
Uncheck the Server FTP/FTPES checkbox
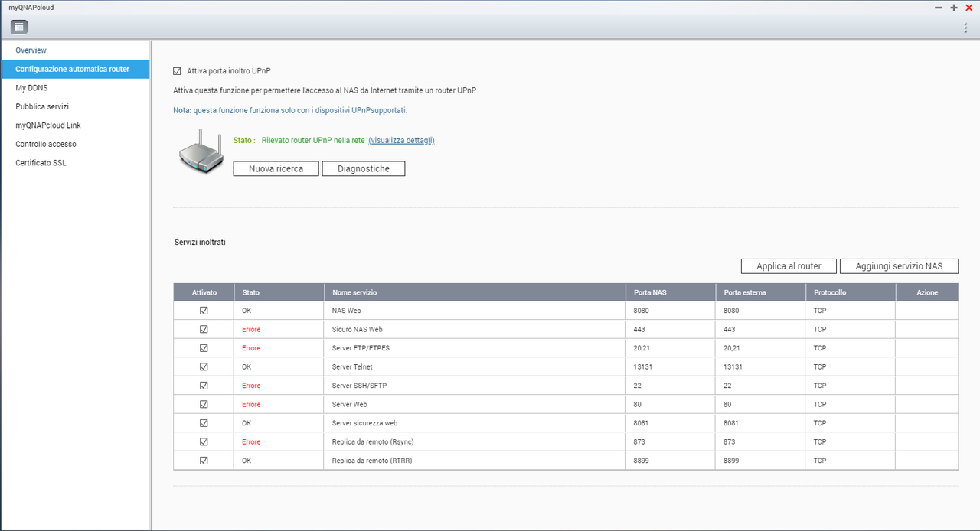point(204,348)
